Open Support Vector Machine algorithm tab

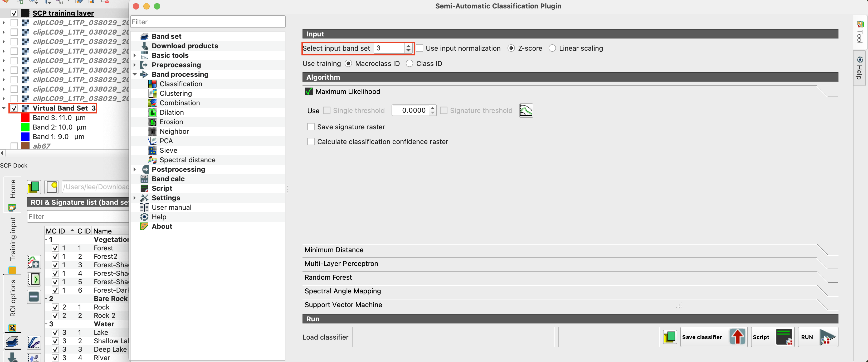(x=343, y=305)
